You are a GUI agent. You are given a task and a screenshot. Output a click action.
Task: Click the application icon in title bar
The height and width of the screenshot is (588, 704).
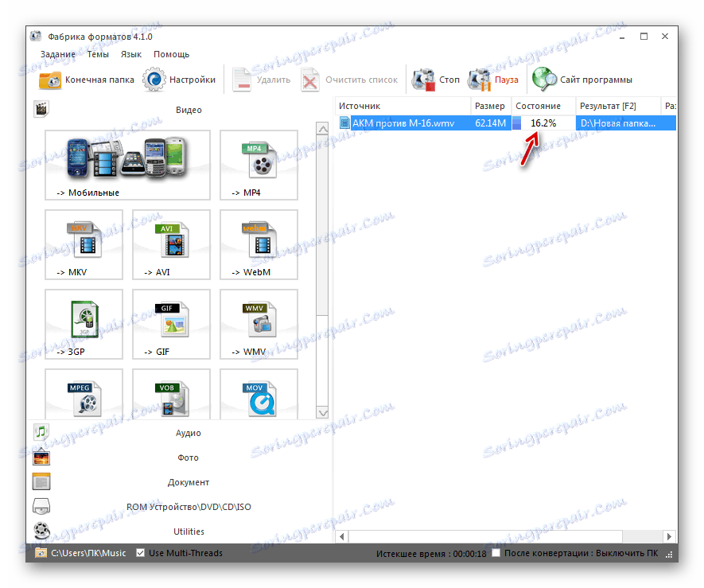tap(36, 36)
